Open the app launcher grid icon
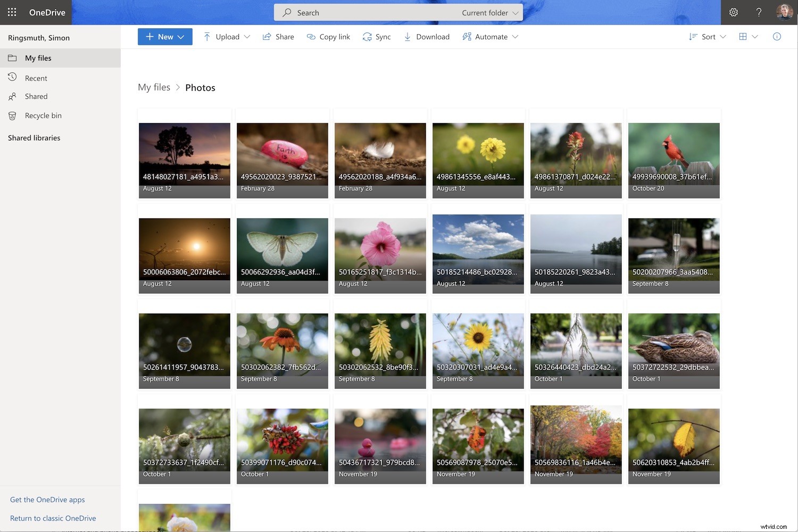Image resolution: width=798 pixels, height=532 pixels. [x=12, y=12]
